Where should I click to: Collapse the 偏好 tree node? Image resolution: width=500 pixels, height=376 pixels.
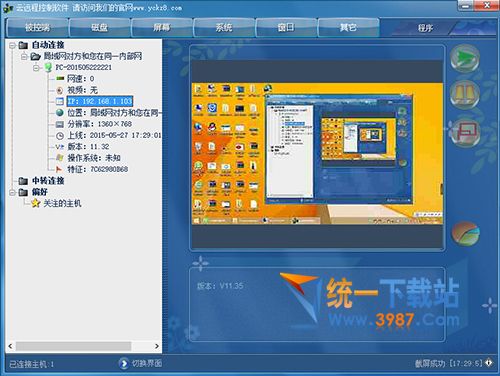pyautogui.click(x=13, y=192)
